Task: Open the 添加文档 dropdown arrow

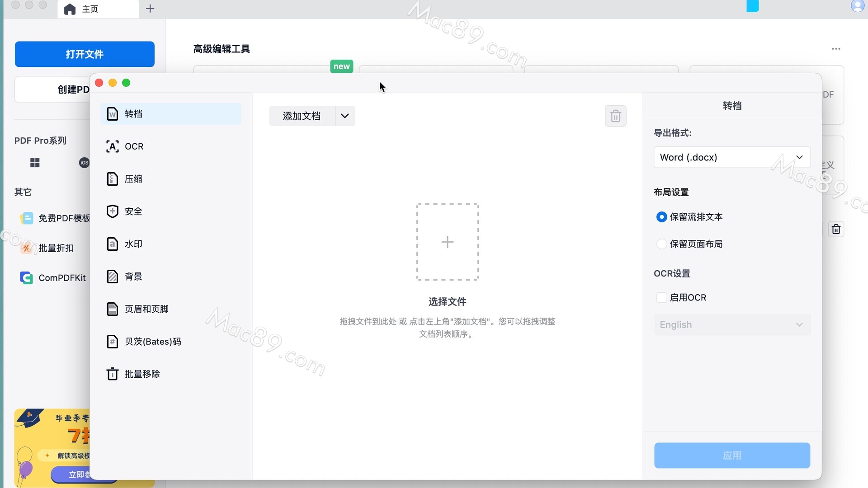Action: pos(345,116)
